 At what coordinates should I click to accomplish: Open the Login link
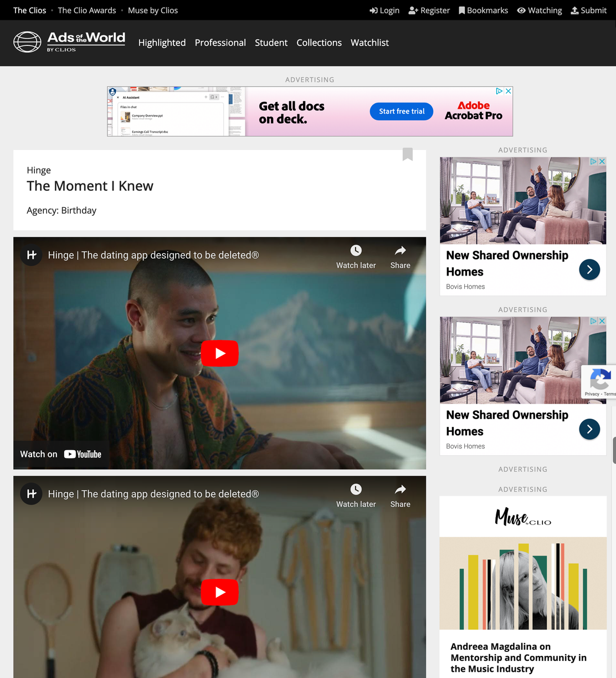384,10
